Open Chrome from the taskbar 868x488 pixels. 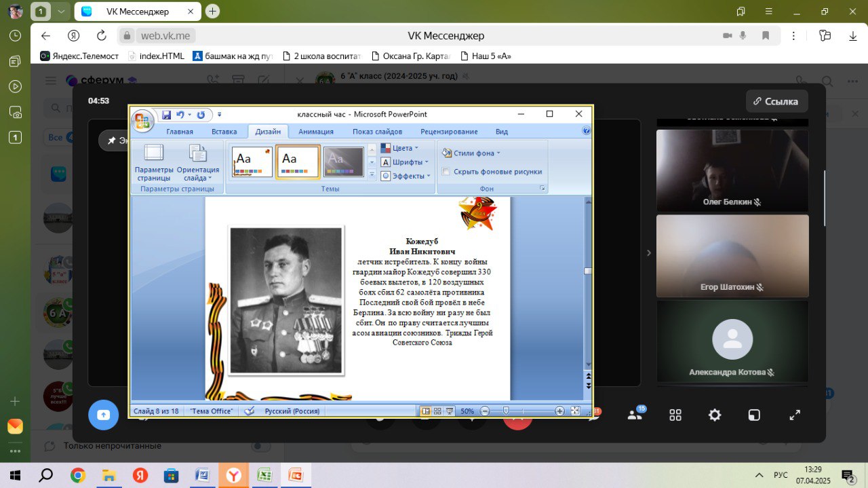78,475
